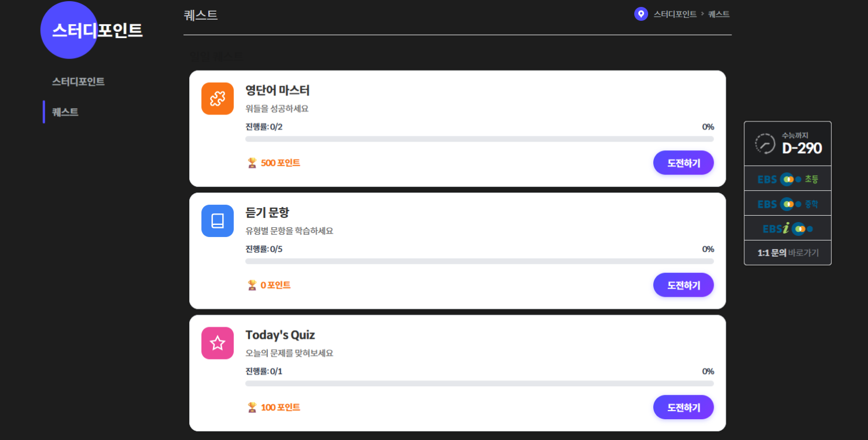868x440 pixels.
Task: Click the location pin icon in breadcrumb
Action: (x=641, y=14)
